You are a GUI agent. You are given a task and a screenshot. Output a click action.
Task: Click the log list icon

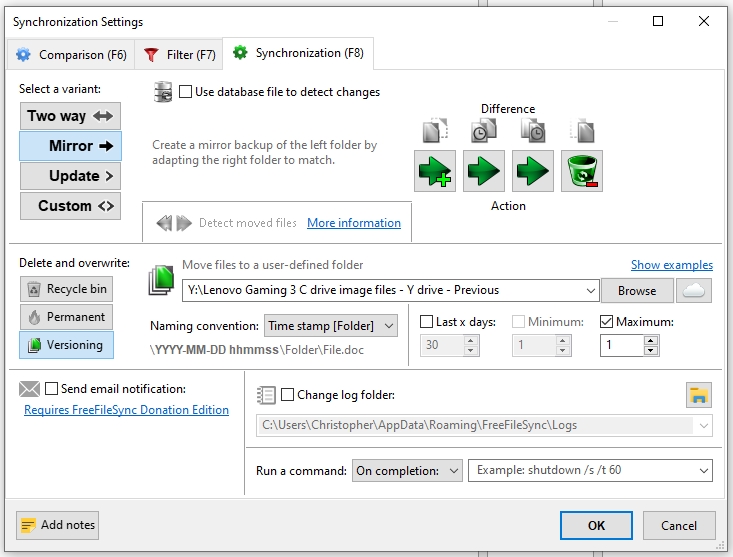pos(266,395)
